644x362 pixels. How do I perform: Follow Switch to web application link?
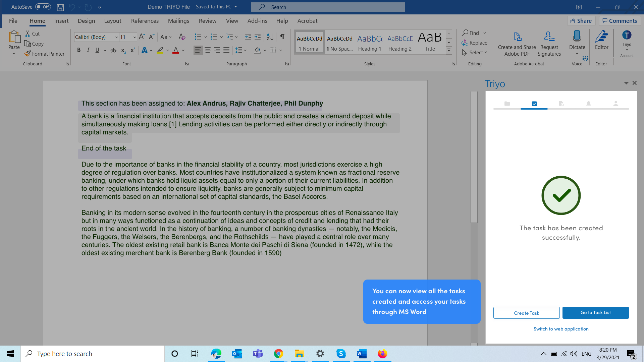pyautogui.click(x=561, y=329)
